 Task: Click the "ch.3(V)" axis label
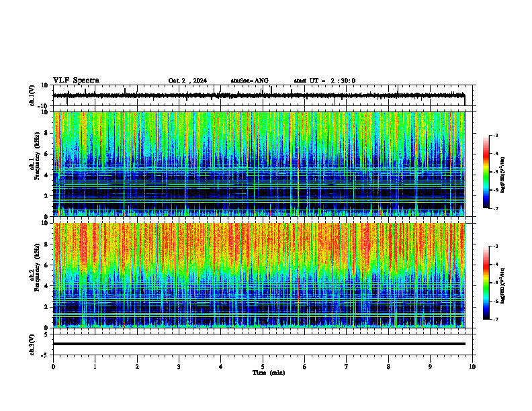[32, 345]
